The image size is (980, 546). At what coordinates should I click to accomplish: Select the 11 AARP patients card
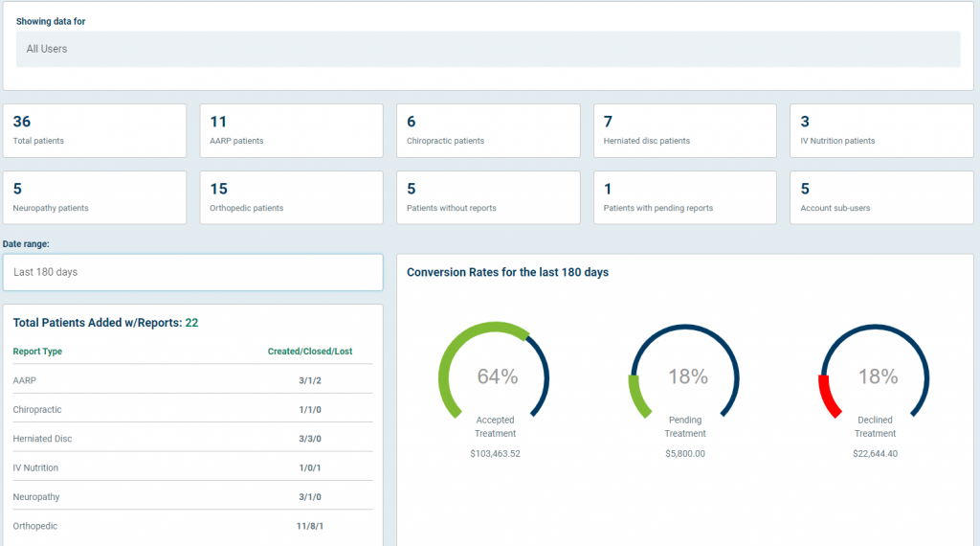tap(291, 130)
